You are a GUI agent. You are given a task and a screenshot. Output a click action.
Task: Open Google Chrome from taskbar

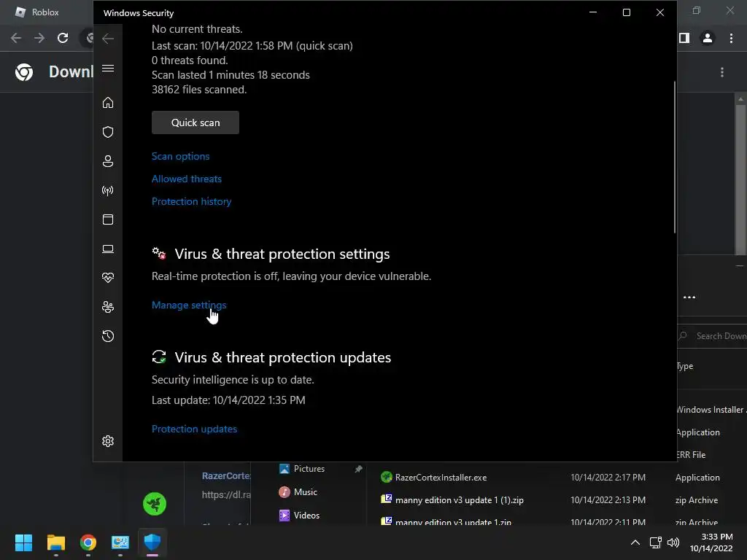click(x=88, y=542)
